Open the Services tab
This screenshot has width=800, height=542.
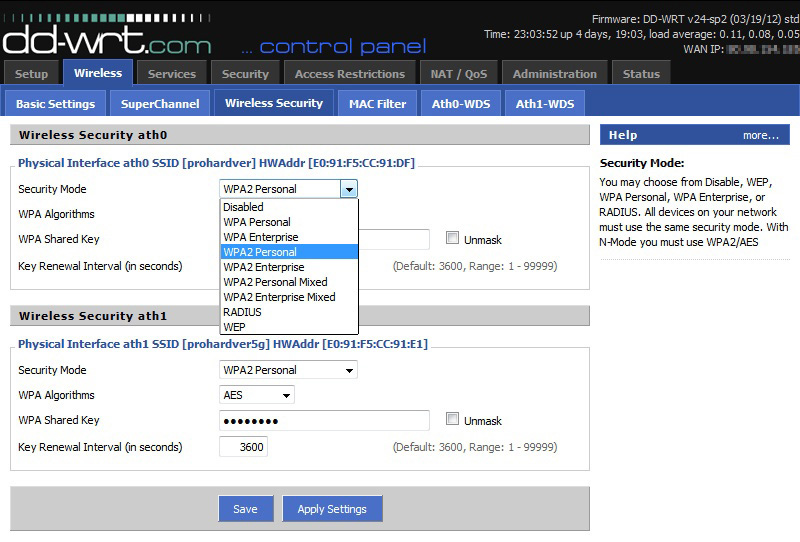coord(172,73)
